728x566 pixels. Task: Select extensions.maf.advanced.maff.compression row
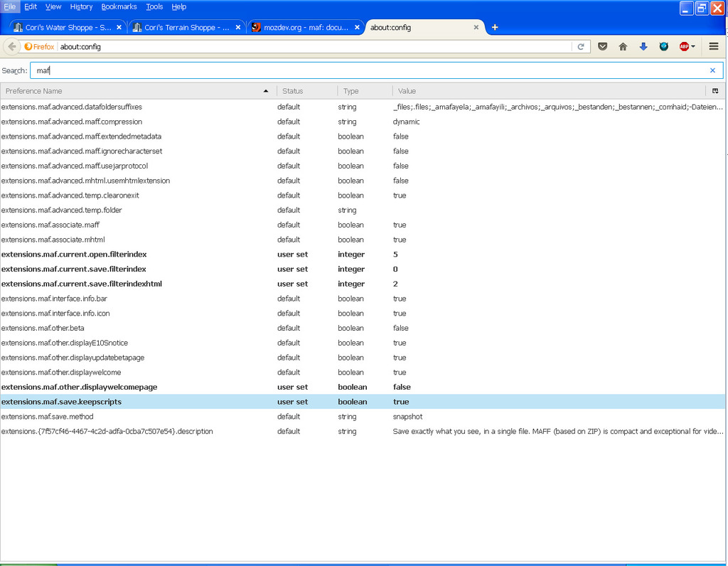pos(363,122)
